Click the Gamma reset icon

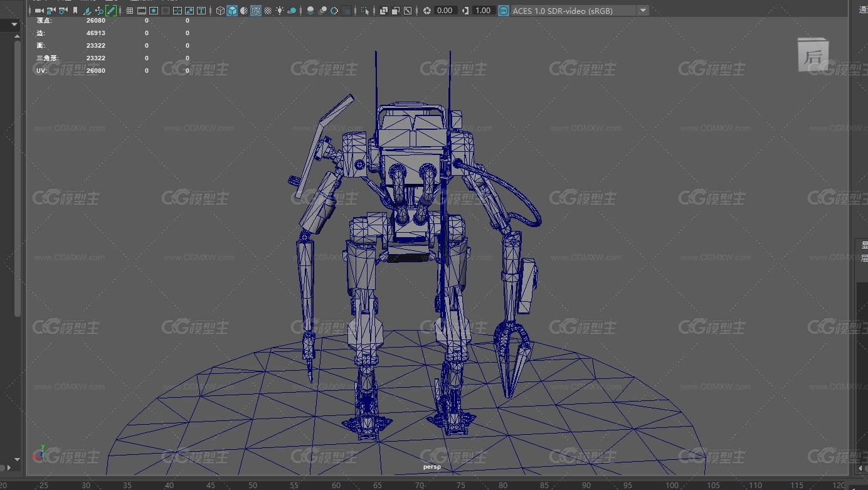465,11
